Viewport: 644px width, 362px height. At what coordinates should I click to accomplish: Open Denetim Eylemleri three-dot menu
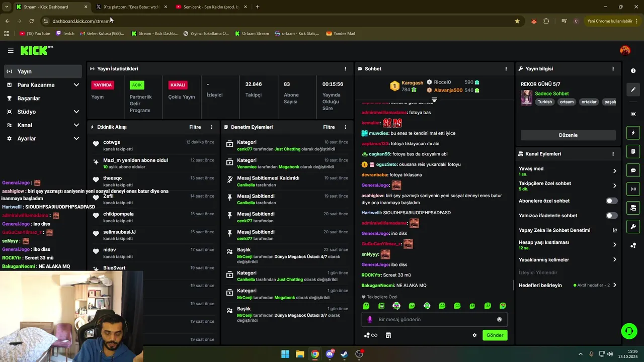345,127
